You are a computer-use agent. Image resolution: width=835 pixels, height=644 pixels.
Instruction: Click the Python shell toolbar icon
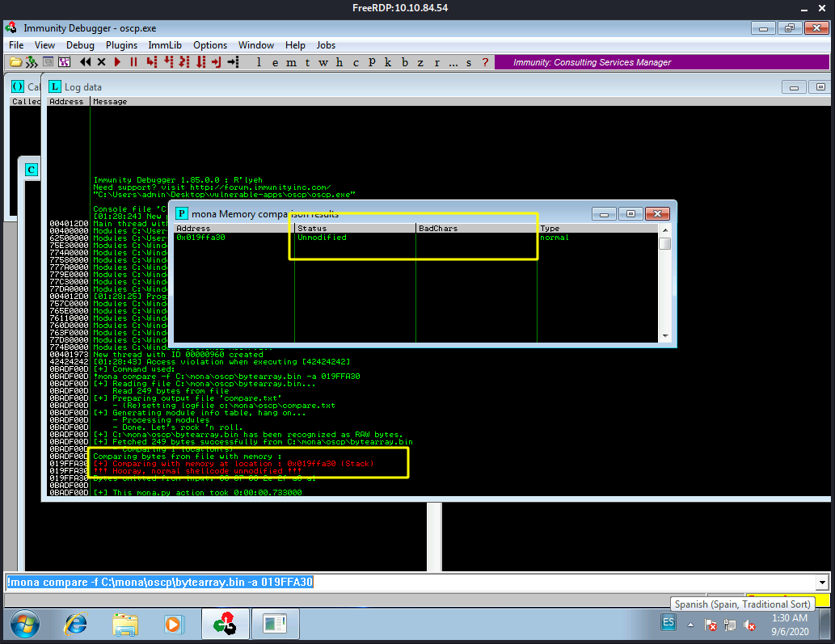click(32, 62)
